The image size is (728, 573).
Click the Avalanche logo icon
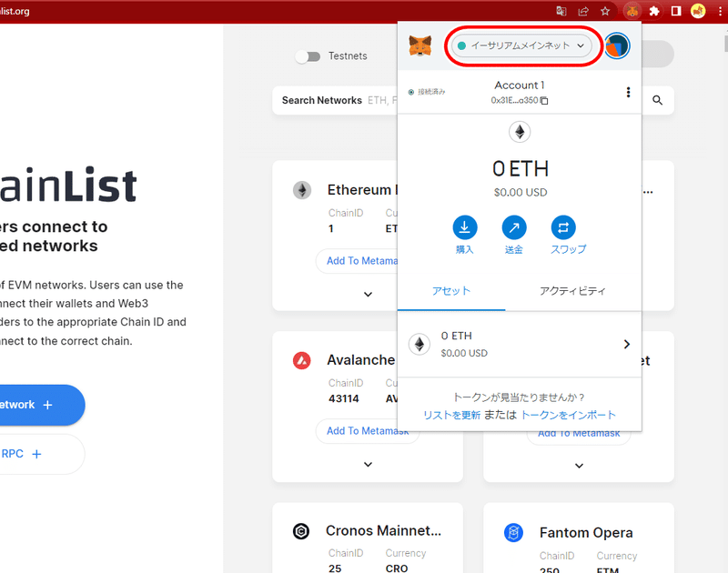pos(302,360)
